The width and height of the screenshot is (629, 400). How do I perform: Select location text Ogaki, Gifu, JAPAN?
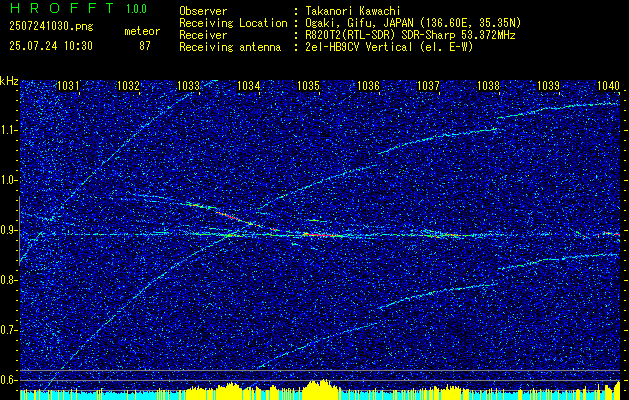pyautogui.click(x=359, y=23)
